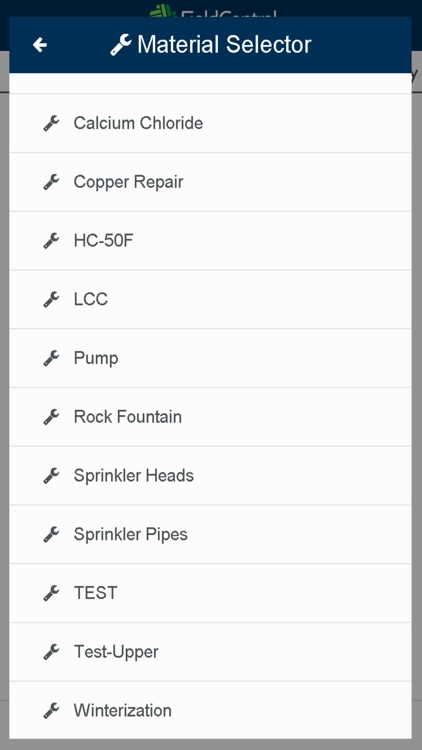Choose Copper Repair from the list
422x750 pixels.
pyautogui.click(x=211, y=182)
